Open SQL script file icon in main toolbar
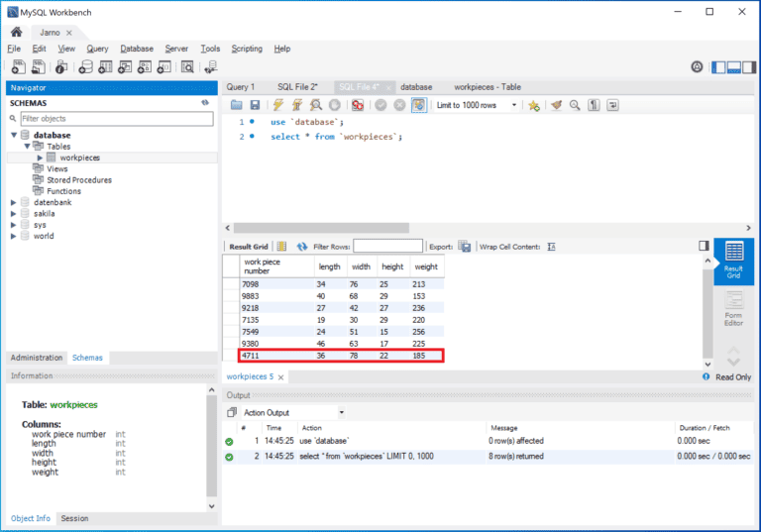Viewport: 761px width, 532px height. [38, 66]
